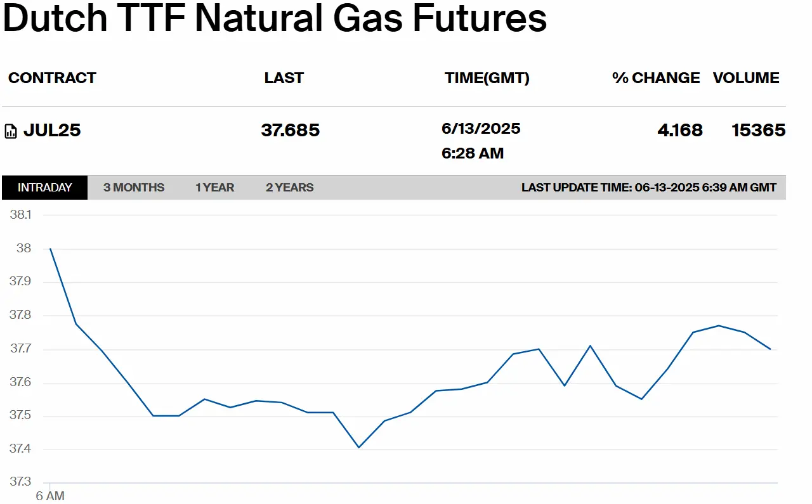Viewport: 812px width, 504px height.
Task: Select the TIME(GMT) column header
Action: click(x=487, y=78)
